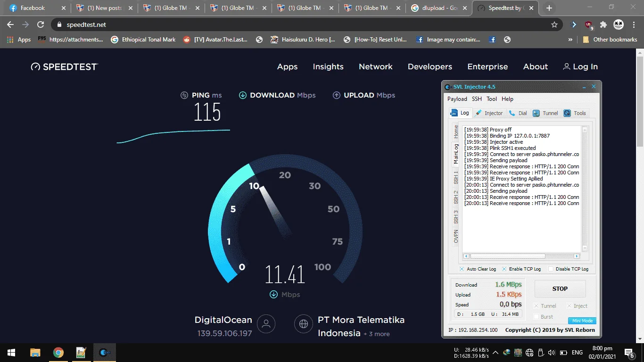This screenshot has height=362, width=644.
Task: Open the Payload menu
Action: coord(457,99)
